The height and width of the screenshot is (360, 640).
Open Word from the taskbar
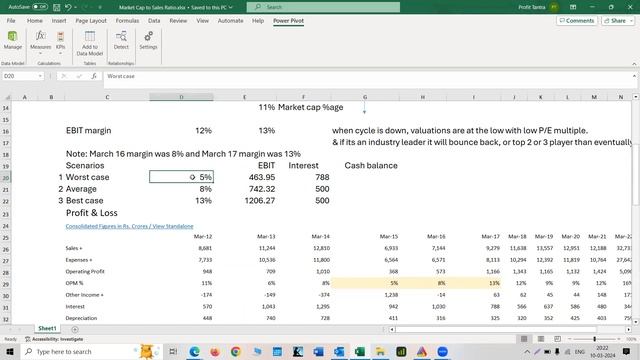(318, 351)
